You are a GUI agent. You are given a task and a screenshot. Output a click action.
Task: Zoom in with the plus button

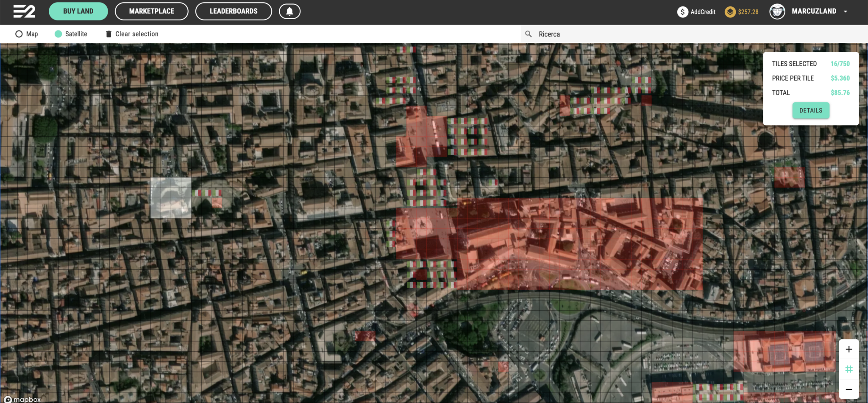tap(849, 349)
